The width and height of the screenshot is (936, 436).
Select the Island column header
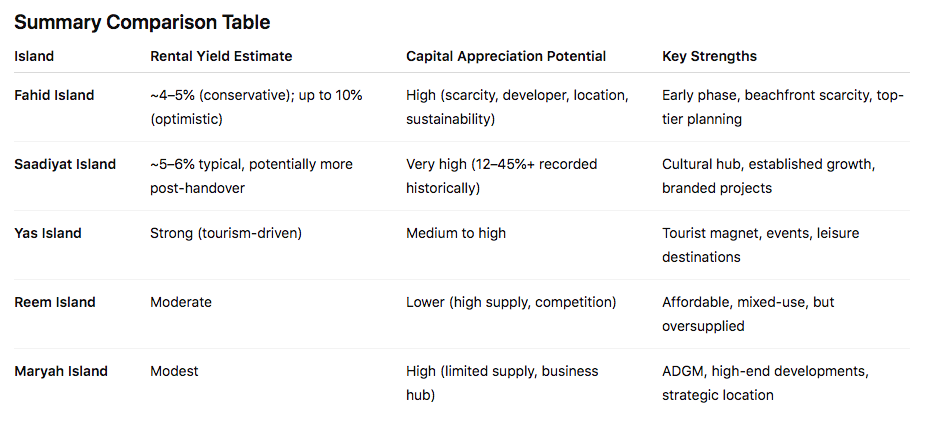coord(34,56)
